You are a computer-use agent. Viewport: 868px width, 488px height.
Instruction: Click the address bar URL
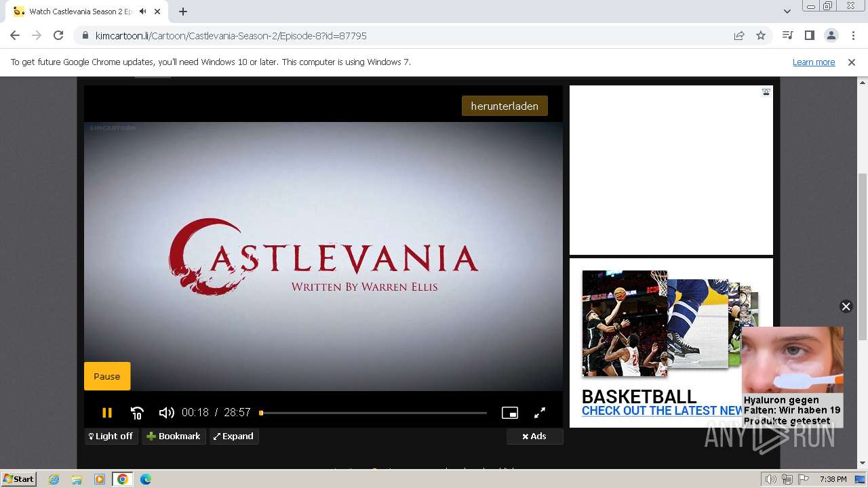[x=231, y=36]
